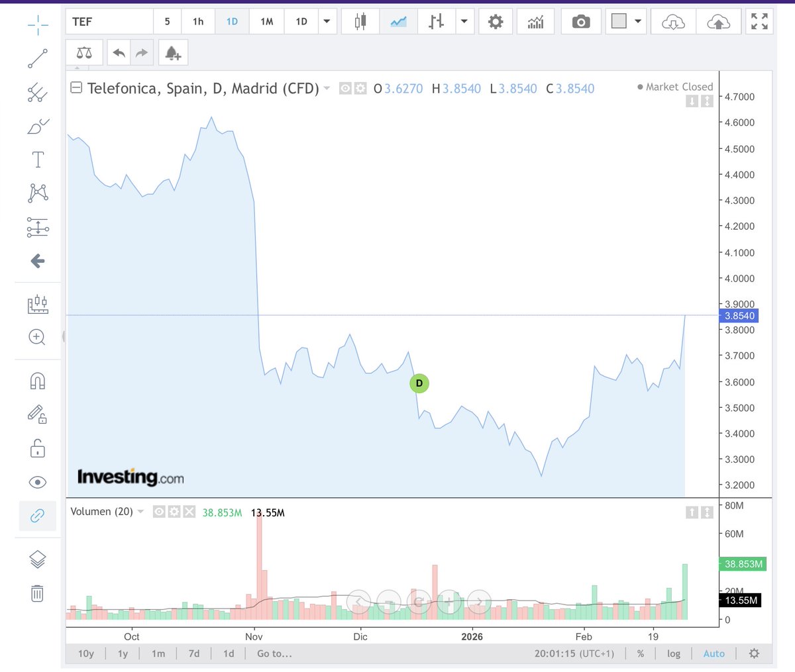Image resolution: width=795 pixels, height=672 pixels.
Task: Undo the last chart action
Action: tap(119, 53)
